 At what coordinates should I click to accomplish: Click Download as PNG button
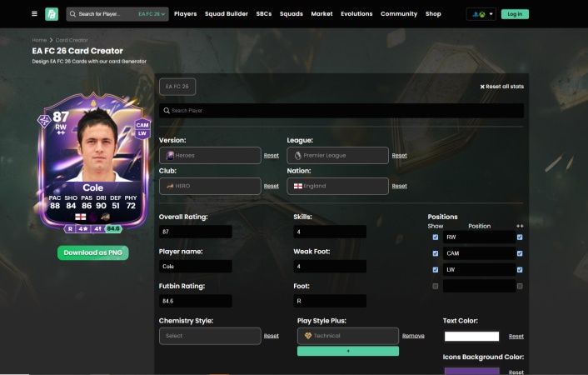point(93,253)
